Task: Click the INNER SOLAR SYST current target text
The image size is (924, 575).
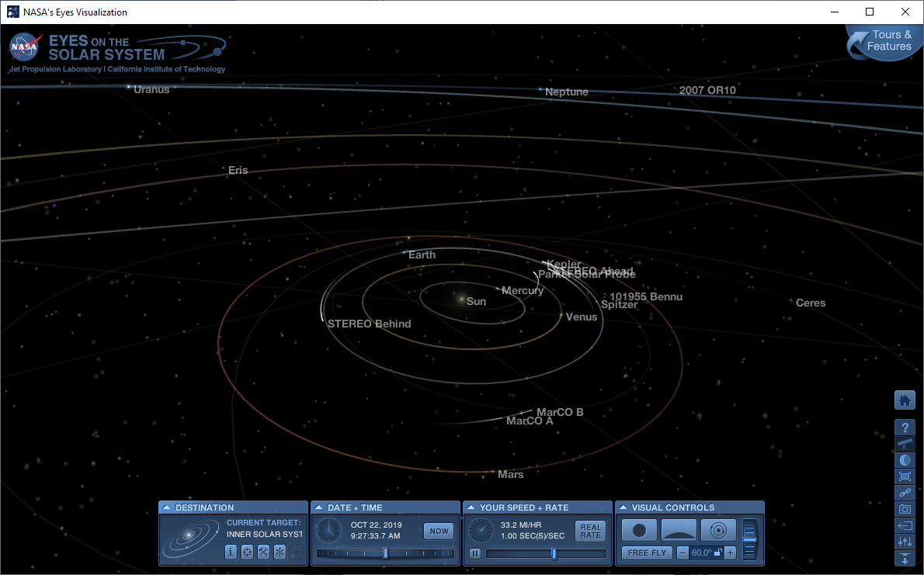Action: point(265,535)
